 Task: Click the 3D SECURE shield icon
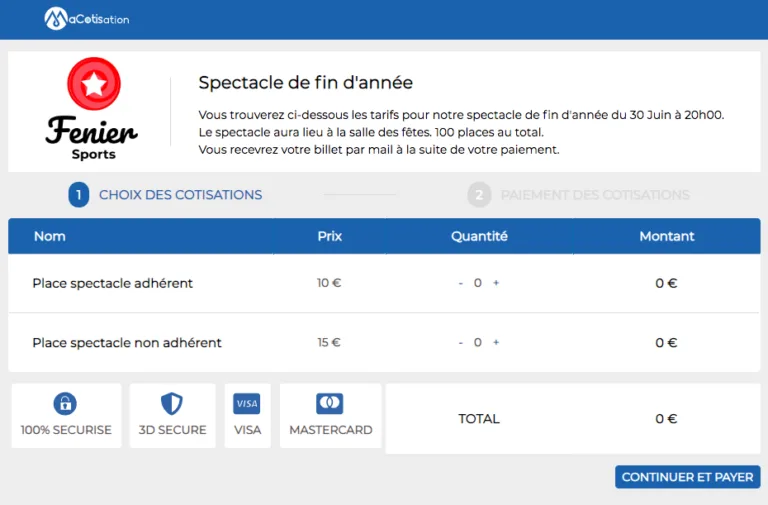(172, 404)
